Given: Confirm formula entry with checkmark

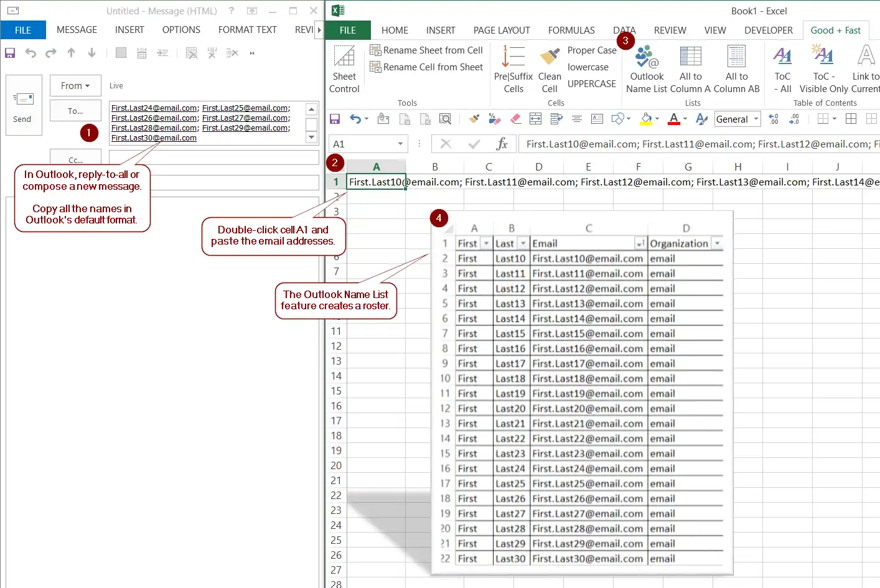Looking at the screenshot, I should coord(474,144).
